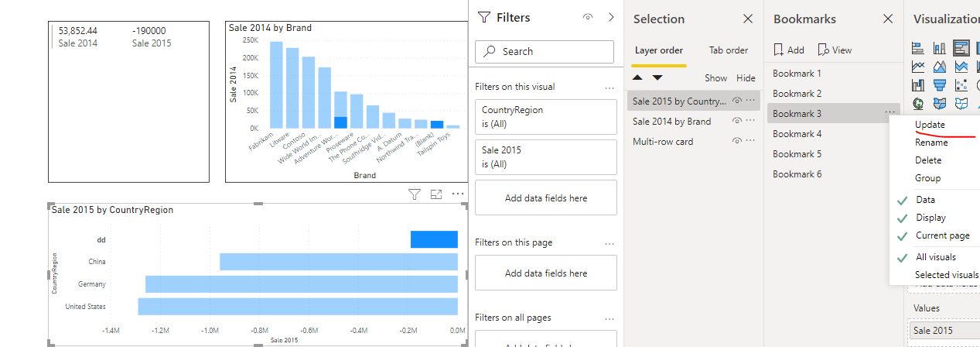Select the shape map visualization
Screen dimensions: 980x347
[961, 103]
